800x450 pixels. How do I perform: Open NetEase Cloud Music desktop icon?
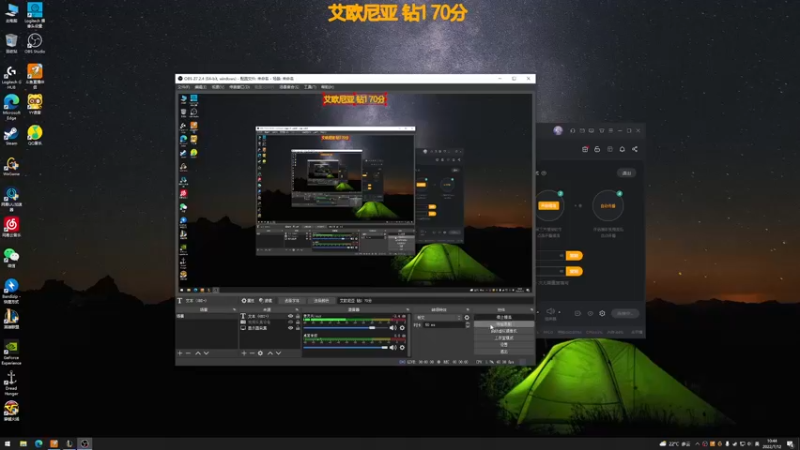[x=11, y=228]
